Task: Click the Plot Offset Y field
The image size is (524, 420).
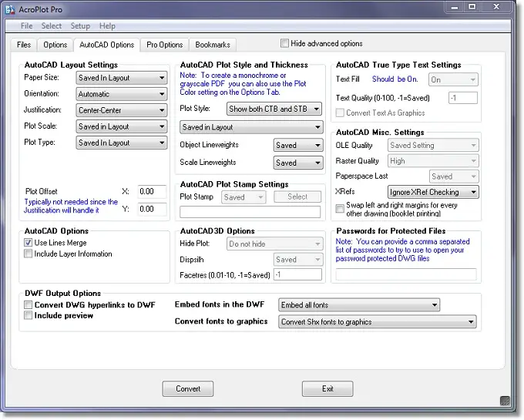Action: tap(152, 209)
